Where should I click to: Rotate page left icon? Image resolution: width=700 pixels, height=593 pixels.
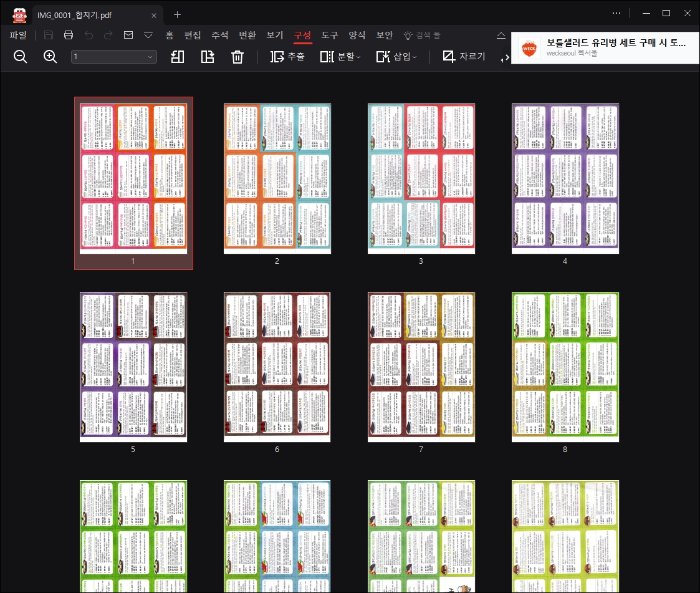(177, 57)
